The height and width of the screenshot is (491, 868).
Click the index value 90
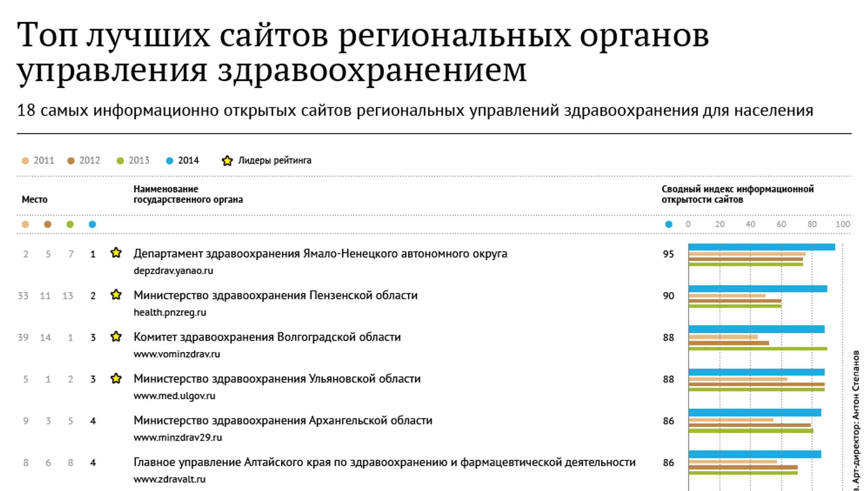tap(668, 296)
